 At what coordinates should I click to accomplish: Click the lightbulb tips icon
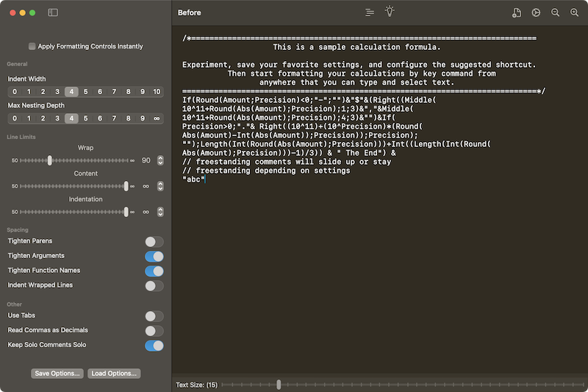pos(390,12)
